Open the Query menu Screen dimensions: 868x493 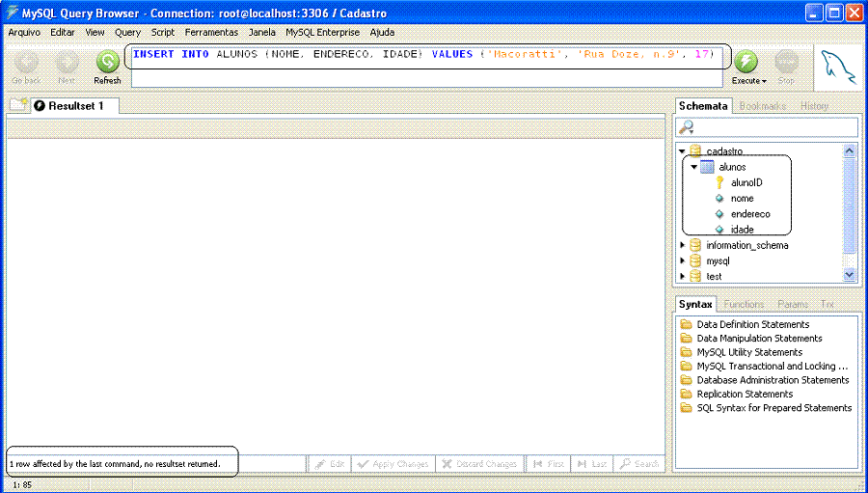tap(128, 33)
